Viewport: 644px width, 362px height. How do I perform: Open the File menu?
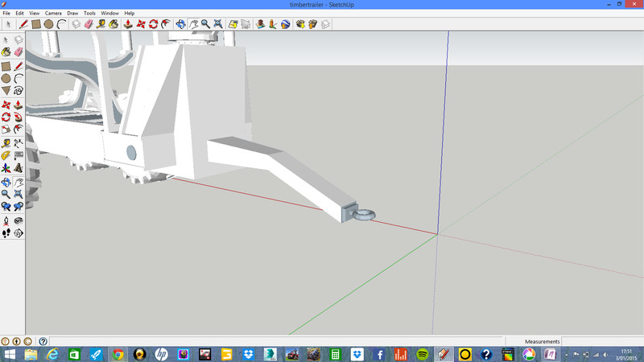tap(6, 13)
